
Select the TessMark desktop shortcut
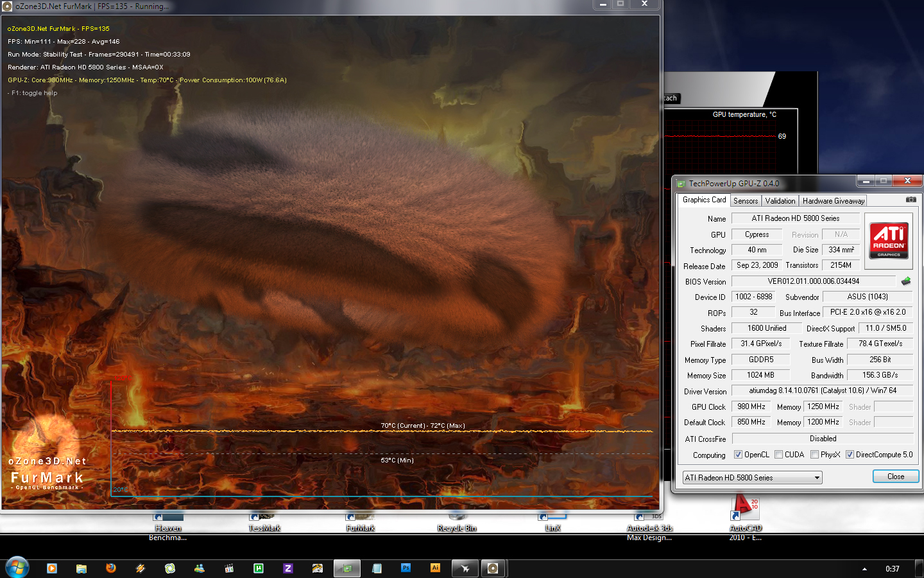(264, 522)
